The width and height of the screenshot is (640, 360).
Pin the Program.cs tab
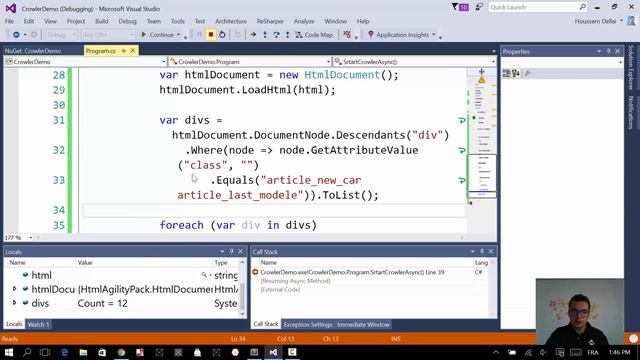click(124, 51)
